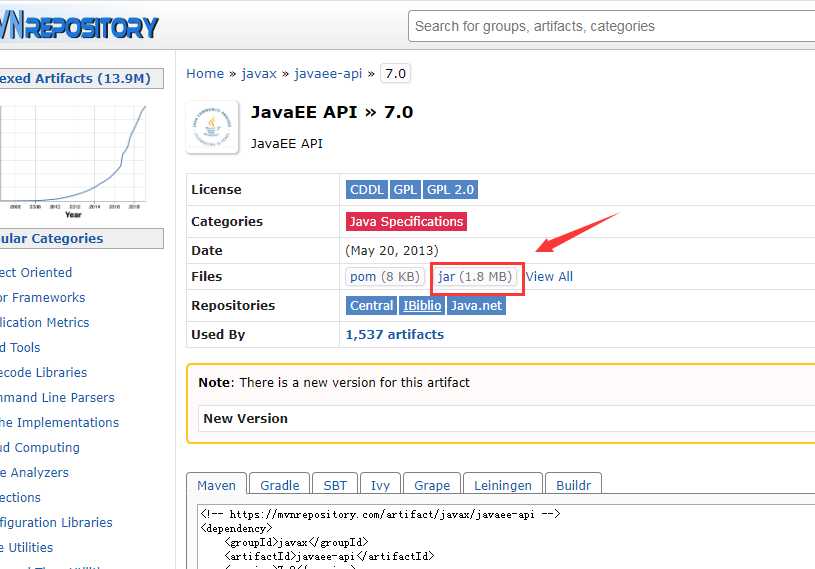
Task: Click the Files row label
Action: (206, 276)
